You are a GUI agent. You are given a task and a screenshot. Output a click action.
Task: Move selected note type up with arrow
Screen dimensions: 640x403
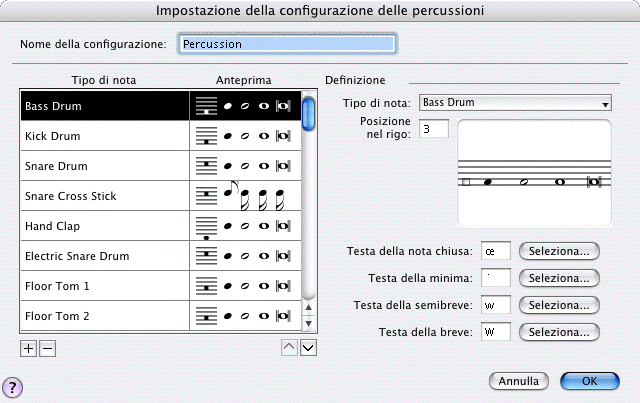[x=290, y=348]
